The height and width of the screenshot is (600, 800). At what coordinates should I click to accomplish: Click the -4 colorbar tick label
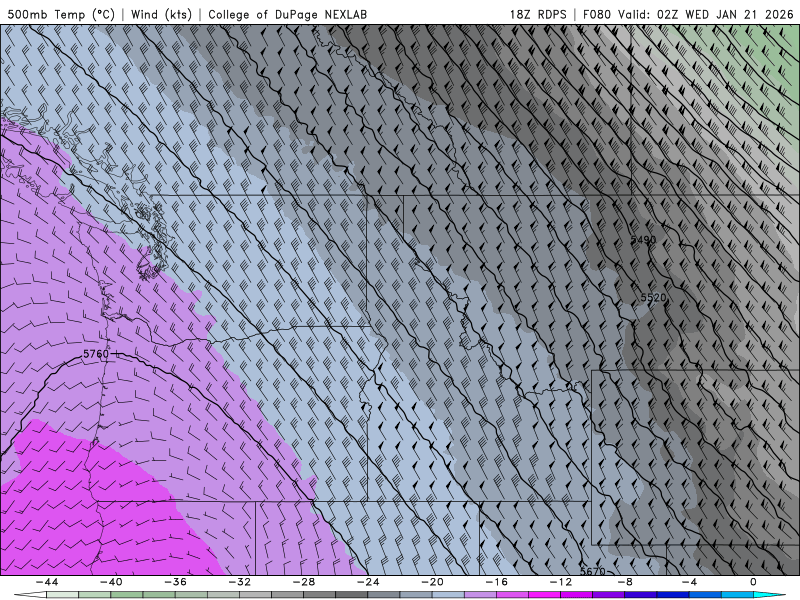pyautogui.click(x=689, y=582)
